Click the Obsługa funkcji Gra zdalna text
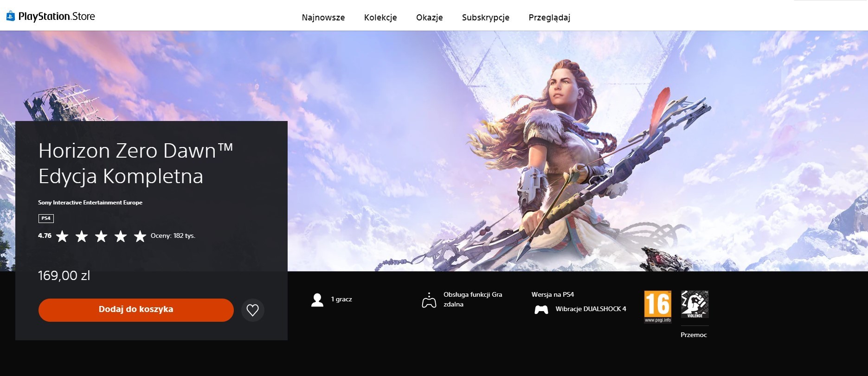Screen dimensions: 868x376 [473, 300]
